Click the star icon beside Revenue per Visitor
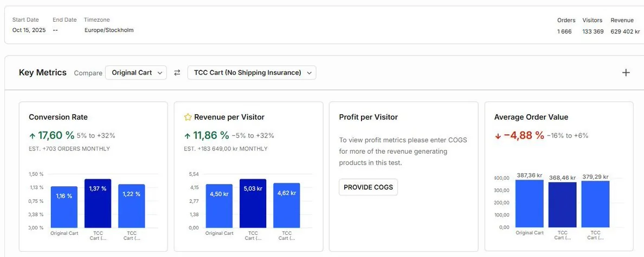The image size is (644, 257). pyautogui.click(x=188, y=117)
